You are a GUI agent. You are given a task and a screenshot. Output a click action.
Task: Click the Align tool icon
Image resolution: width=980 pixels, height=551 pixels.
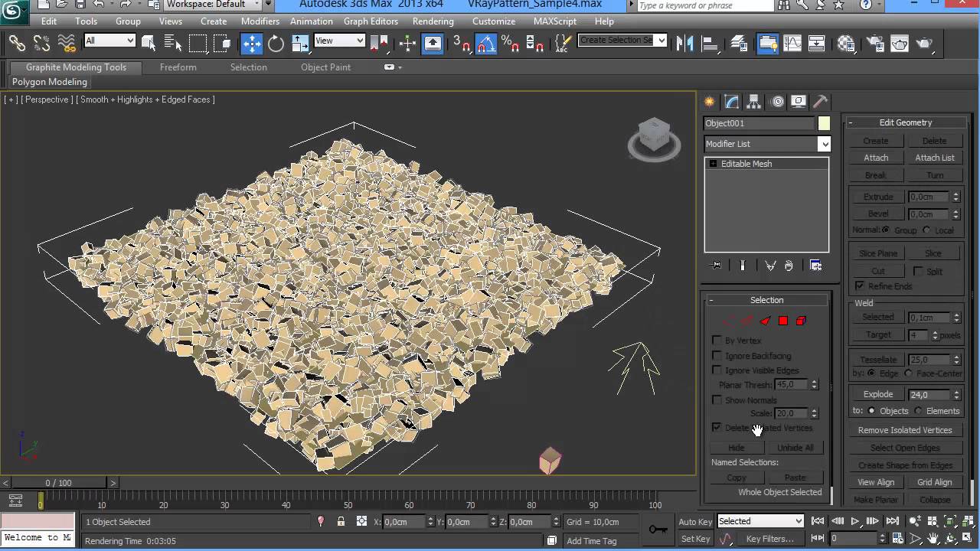pyautogui.click(x=709, y=43)
